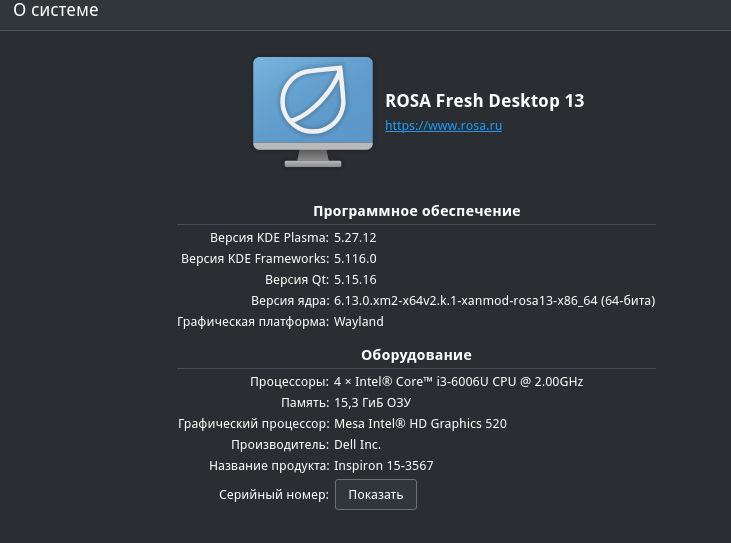
Task: Click the Серийный номер label
Action: coord(273,495)
